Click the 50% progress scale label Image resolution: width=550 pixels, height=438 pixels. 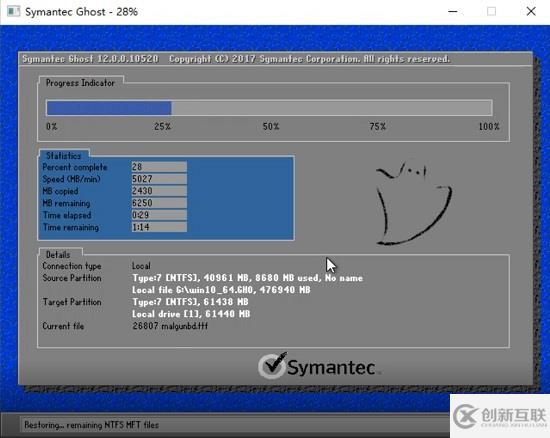pyautogui.click(x=271, y=126)
